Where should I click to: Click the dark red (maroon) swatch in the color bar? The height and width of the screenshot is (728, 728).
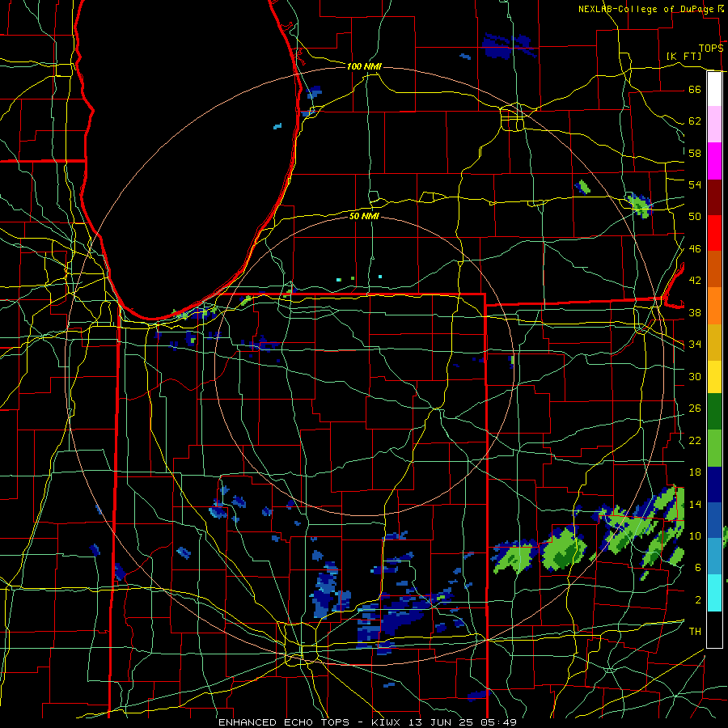714,197
